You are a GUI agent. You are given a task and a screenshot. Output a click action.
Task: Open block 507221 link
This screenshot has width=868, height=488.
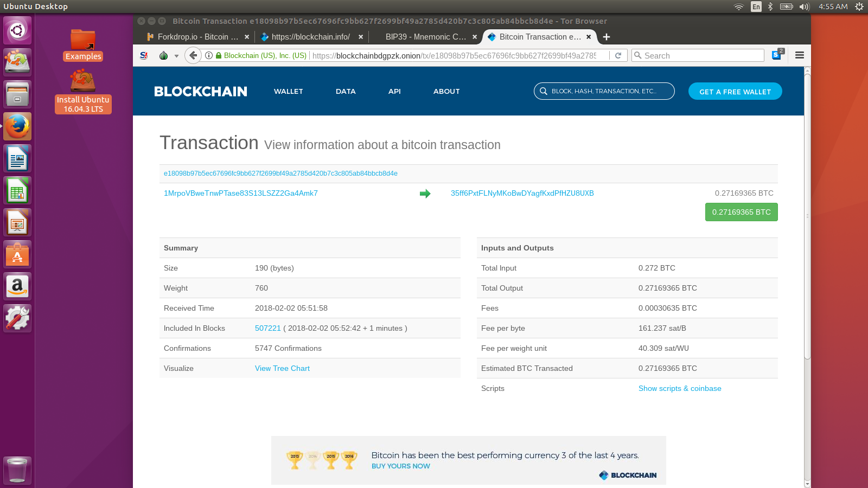point(268,328)
